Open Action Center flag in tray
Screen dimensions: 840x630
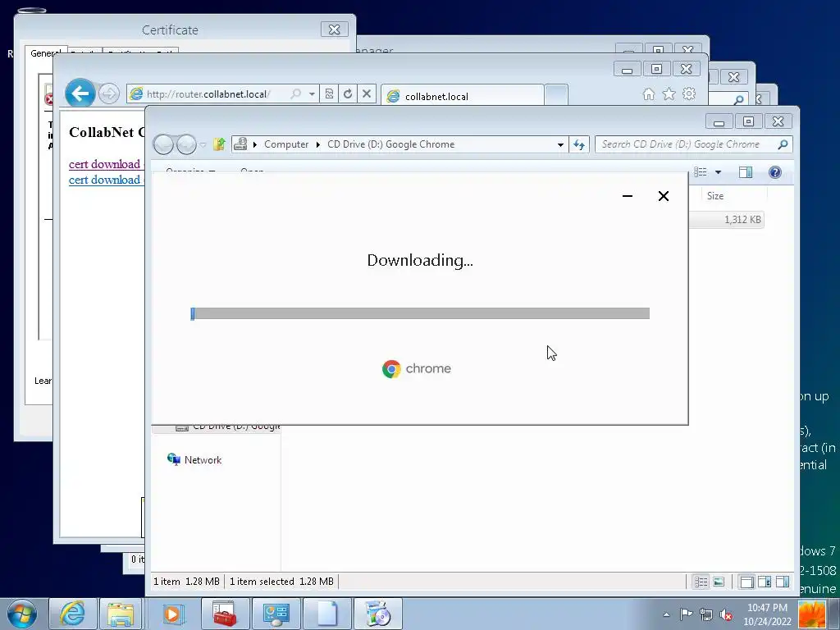686,614
